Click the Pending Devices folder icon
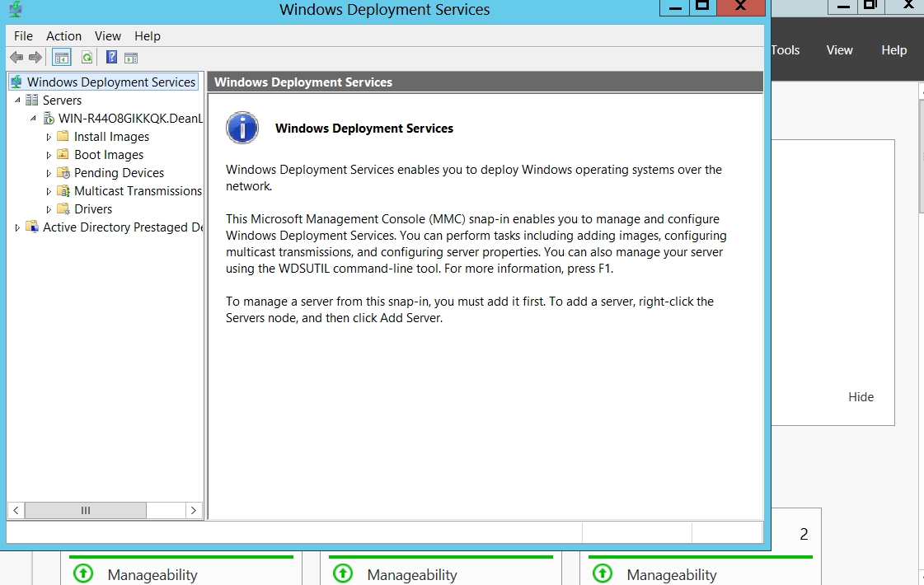Image resolution: width=924 pixels, height=585 pixels. (x=63, y=173)
